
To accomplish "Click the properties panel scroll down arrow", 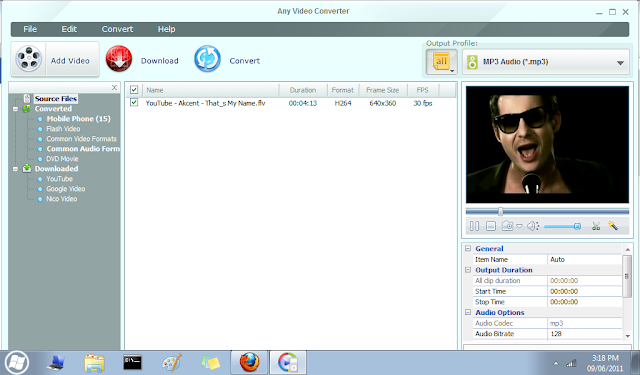I will point(627,336).
